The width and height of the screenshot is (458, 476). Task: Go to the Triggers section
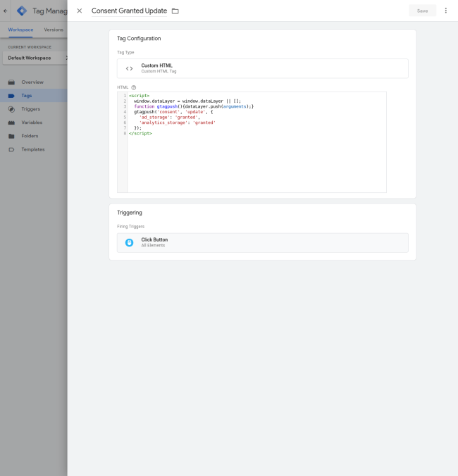tap(30, 109)
